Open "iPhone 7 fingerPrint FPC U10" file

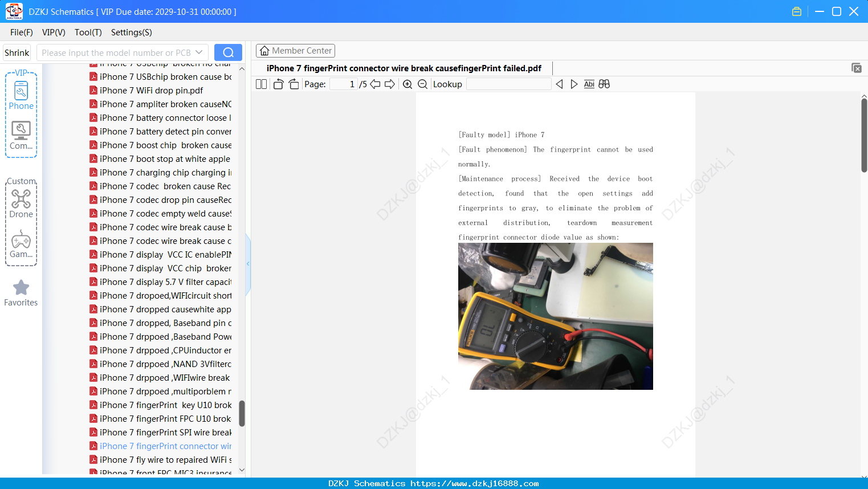(161, 419)
